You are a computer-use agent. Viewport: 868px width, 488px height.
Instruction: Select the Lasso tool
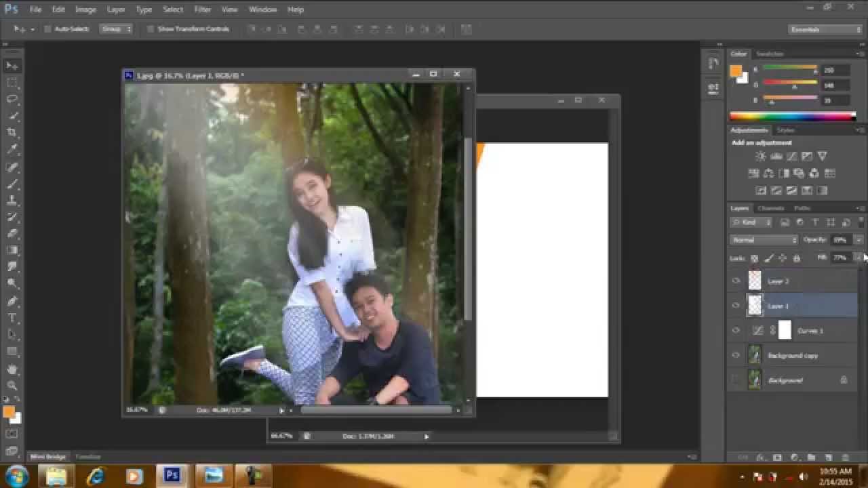pyautogui.click(x=12, y=100)
